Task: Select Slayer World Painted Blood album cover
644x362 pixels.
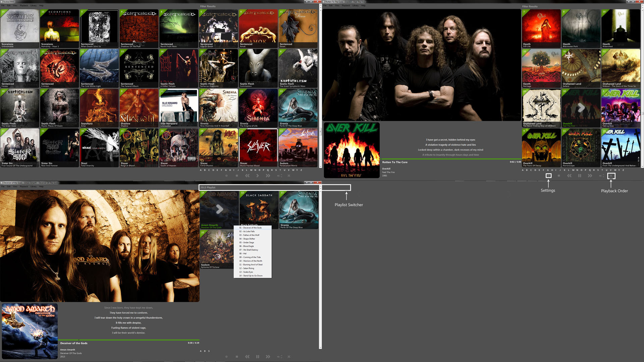Action: click(258, 148)
